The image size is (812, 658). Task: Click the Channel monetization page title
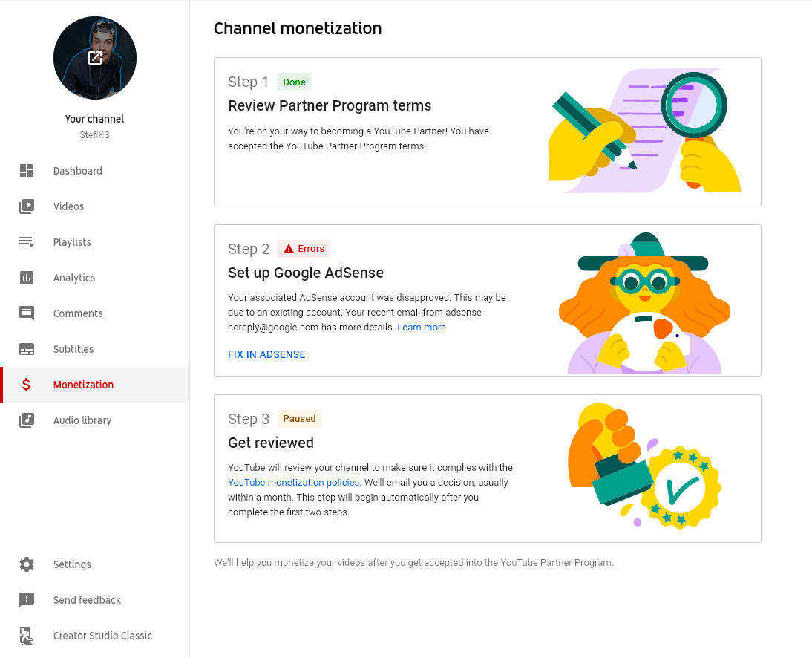(298, 28)
